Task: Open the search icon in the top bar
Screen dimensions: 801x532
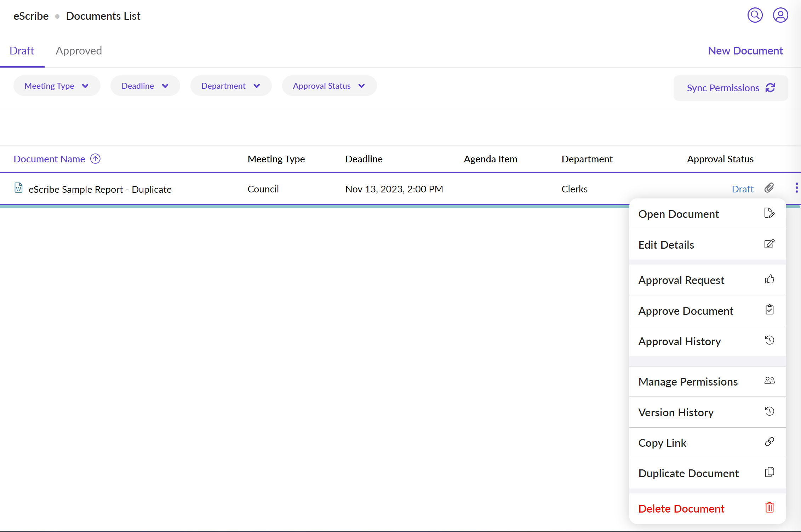Action: click(755, 15)
